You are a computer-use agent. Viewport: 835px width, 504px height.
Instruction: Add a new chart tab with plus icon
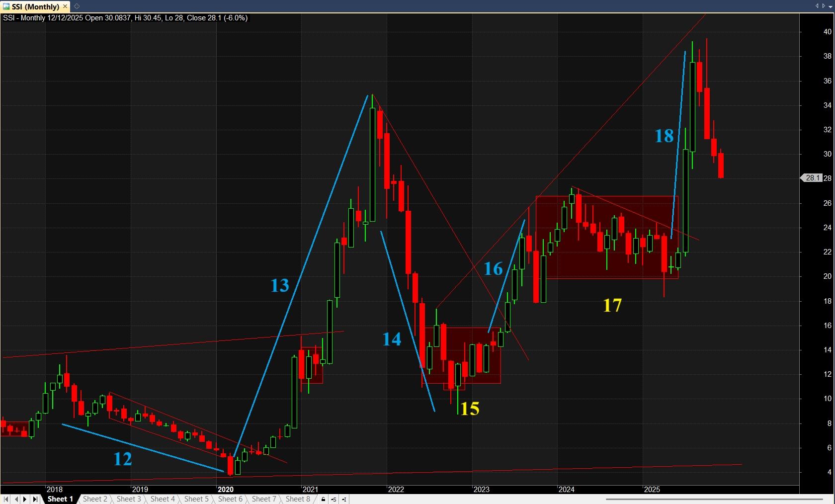[77, 6]
